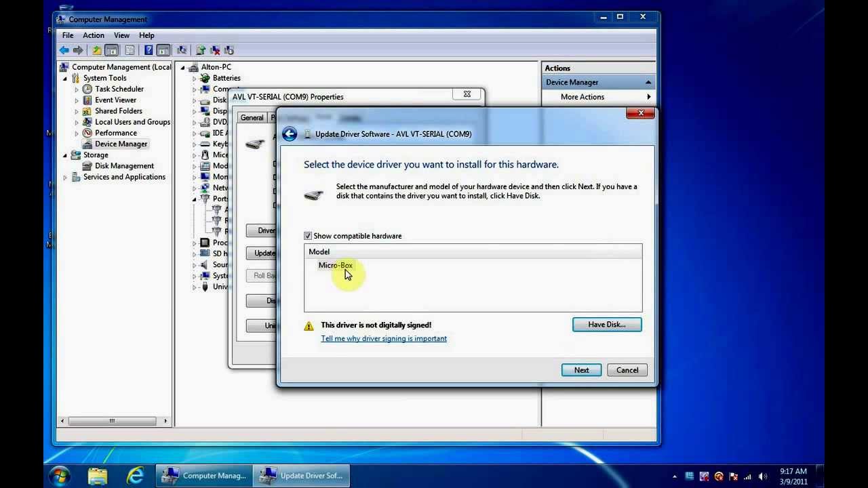868x488 pixels.
Task: Collapse the Storage tree node
Action: (65, 155)
